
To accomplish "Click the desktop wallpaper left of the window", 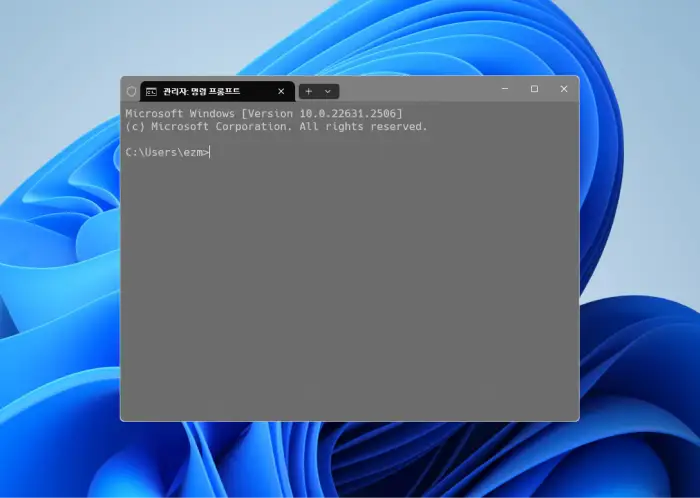I will coord(60,250).
